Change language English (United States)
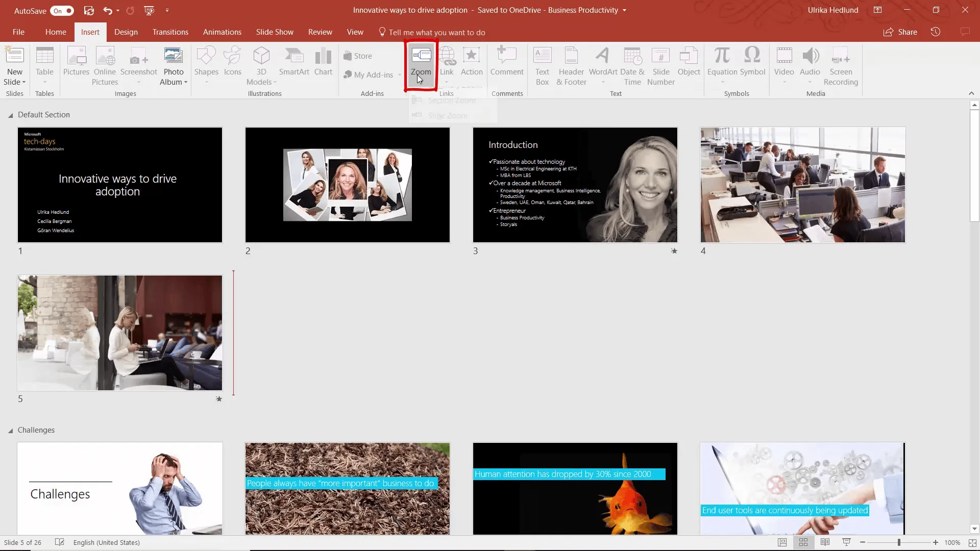This screenshot has width=980, height=551. click(x=107, y=542)
